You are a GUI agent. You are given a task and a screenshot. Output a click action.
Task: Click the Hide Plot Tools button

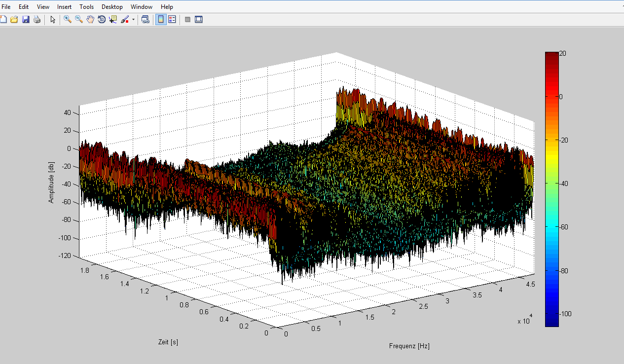click(187, 20)
